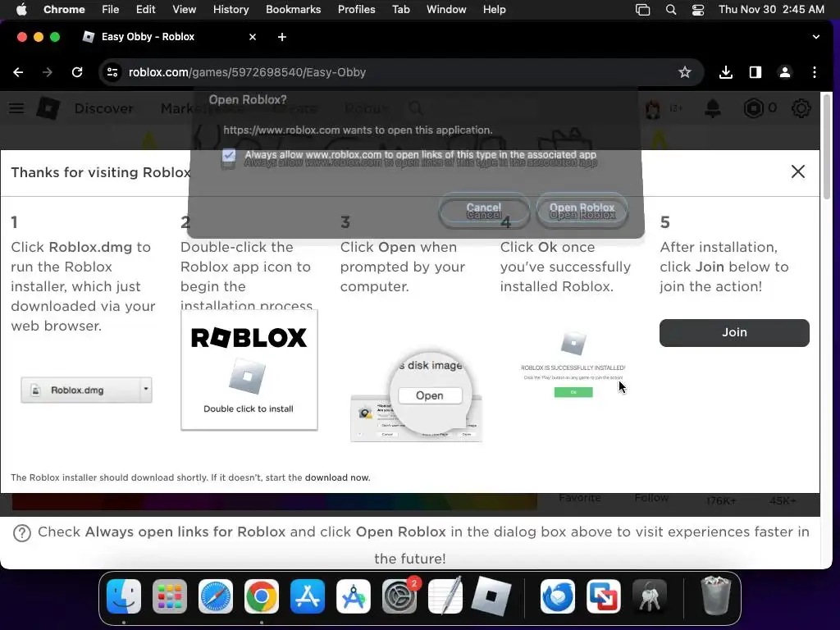Click the Double click to install thumbnail

click(249, 370)
